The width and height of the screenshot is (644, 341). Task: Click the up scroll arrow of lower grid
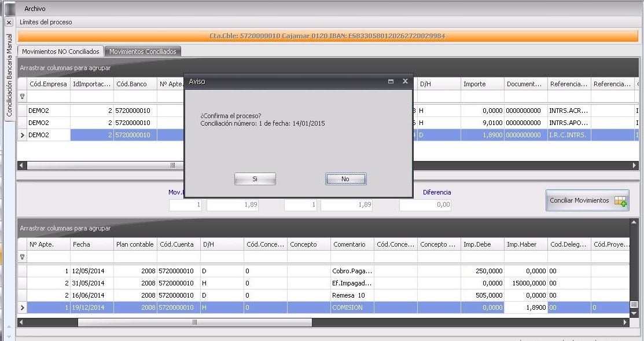[x=633, y=222]
